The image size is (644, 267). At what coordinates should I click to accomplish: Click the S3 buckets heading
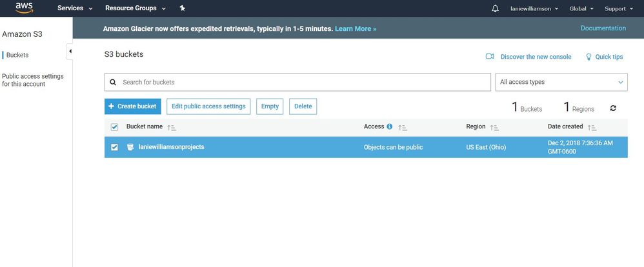pos(124,54)
